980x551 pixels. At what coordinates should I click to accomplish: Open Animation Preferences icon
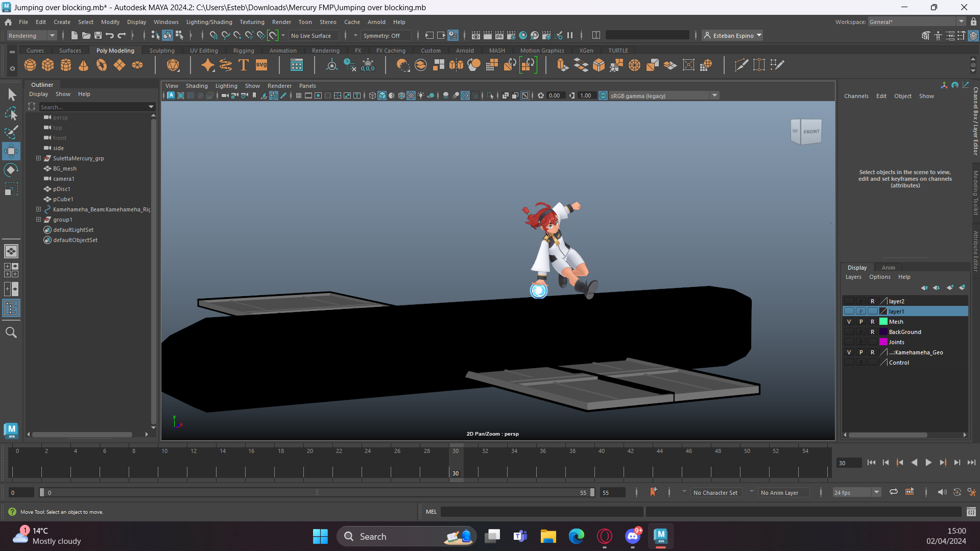971,492
